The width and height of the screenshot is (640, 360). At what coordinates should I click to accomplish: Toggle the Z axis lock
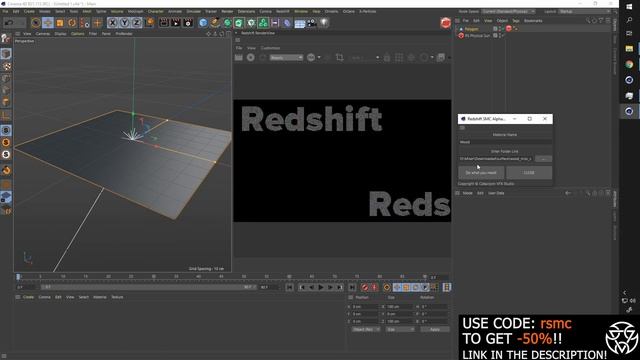click(x=136, y=23)
